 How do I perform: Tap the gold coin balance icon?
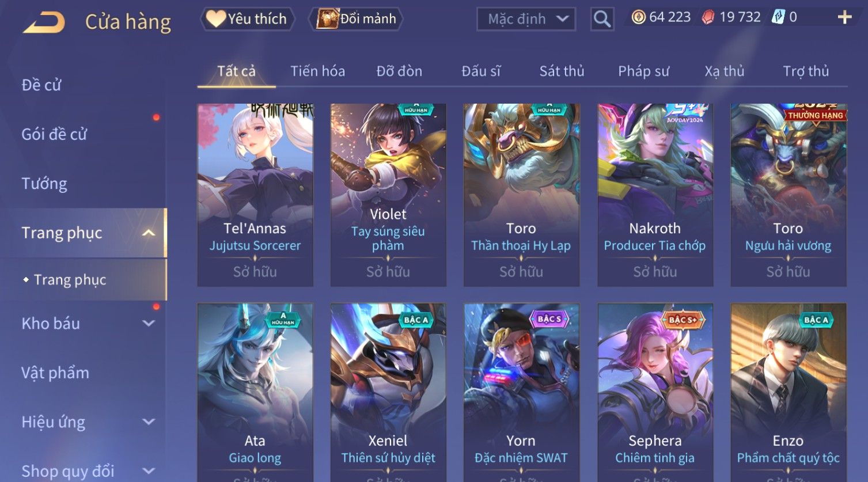(x=638, y=17)
